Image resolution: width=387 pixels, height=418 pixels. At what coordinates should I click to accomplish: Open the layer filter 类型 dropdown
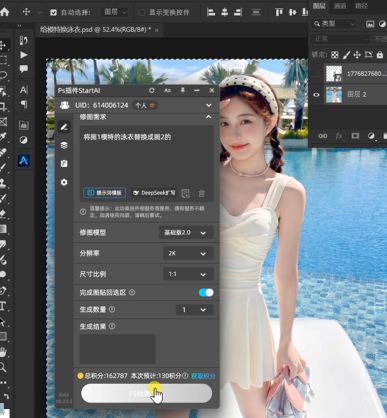[x=333, y=24]
